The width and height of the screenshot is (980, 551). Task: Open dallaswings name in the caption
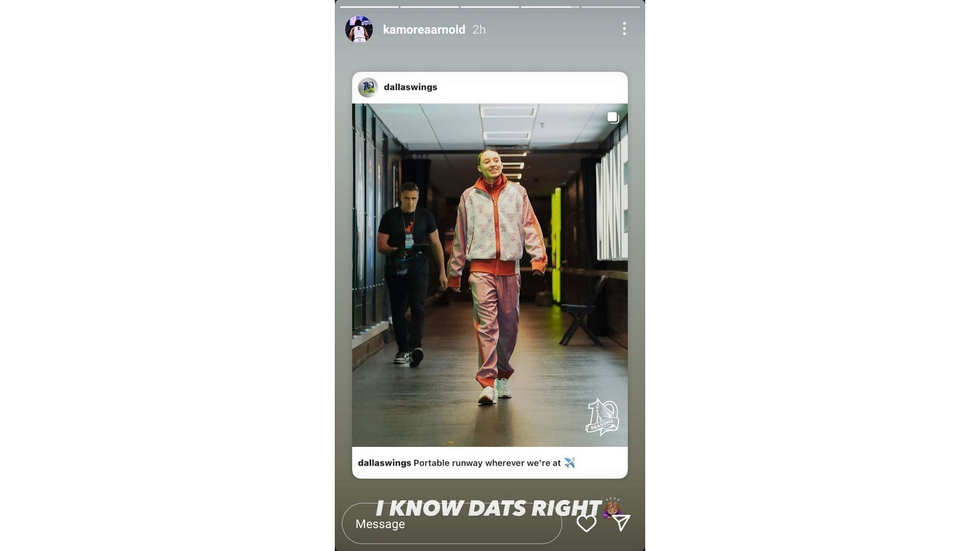tap(384, 463)
